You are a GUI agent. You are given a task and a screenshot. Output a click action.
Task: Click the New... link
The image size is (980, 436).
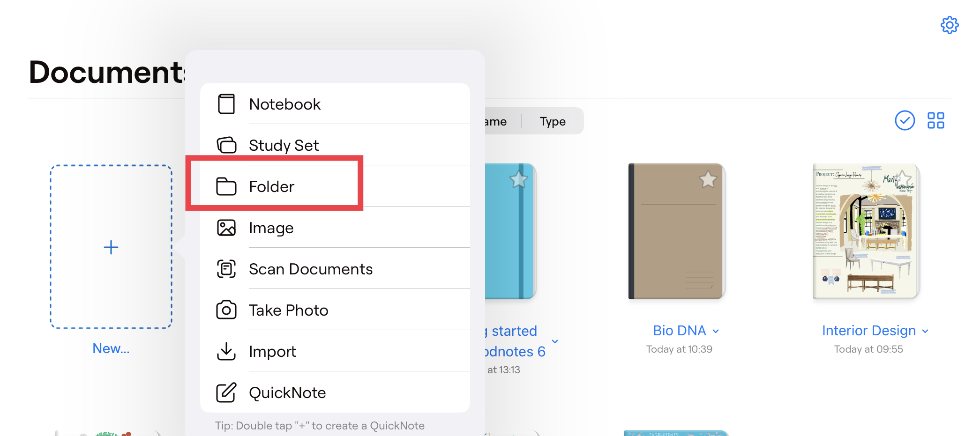pyautogui.click(x=111, y=348)
